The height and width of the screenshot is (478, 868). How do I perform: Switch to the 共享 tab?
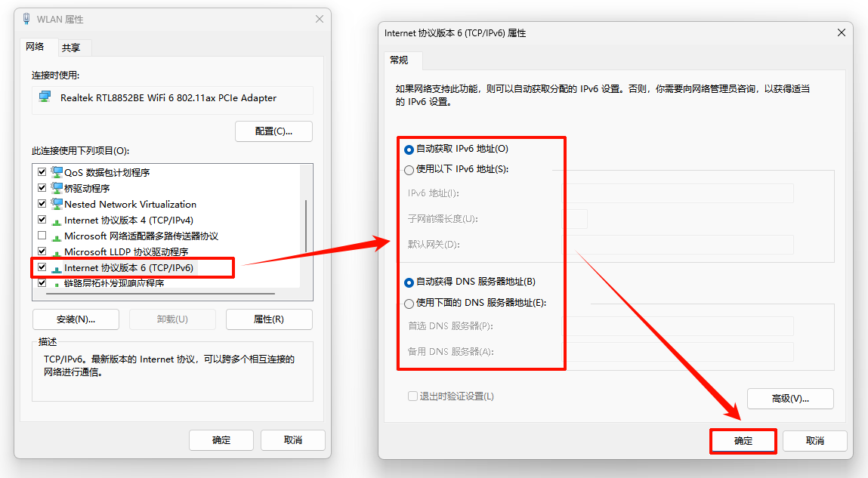pos(71,48)
